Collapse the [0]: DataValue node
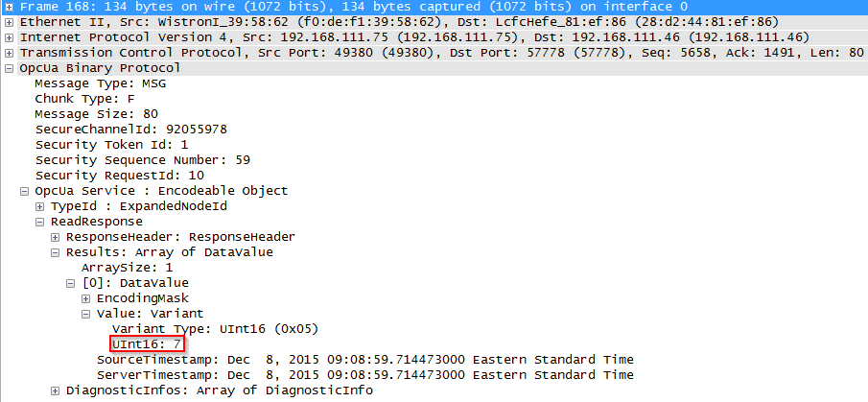Viewport: 868px width, 402px height. point(70,283)
